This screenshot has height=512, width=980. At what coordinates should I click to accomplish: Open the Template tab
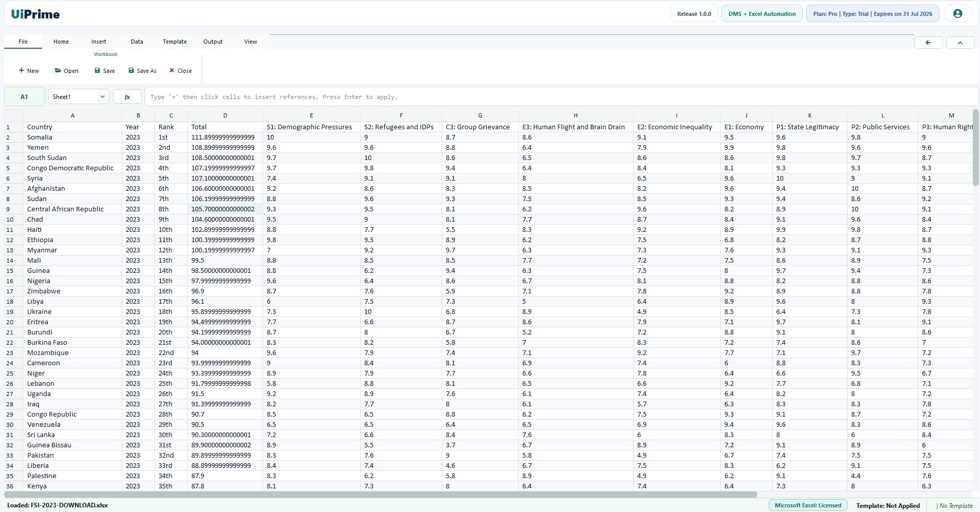[x=175, y=42]
